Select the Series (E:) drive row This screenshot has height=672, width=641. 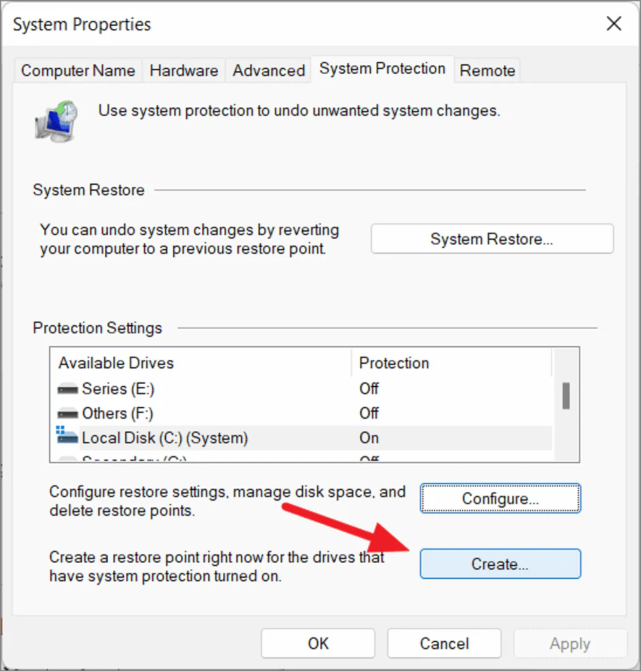pyautogui.click(x=203, y=389)
